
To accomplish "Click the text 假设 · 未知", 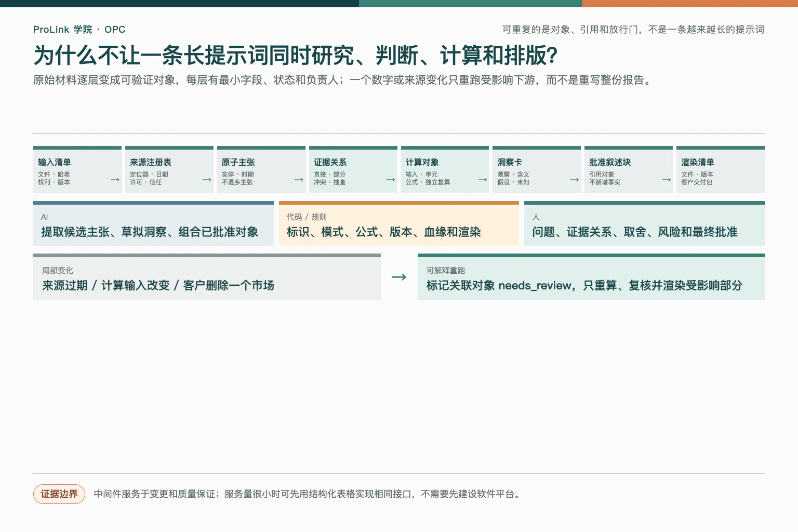I will point(514,182).
